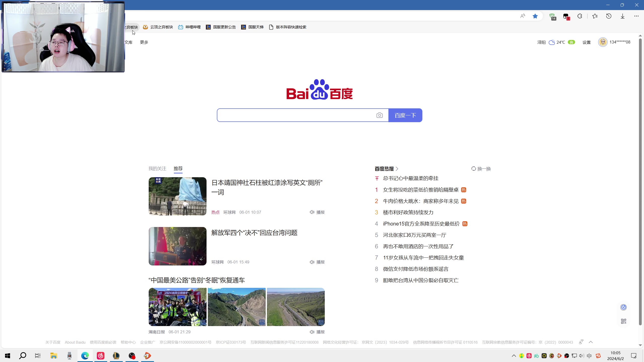The height and width of the screenshot is (362, 644).
Task: Open 关于百度 footer link
Action: [53, 342]
